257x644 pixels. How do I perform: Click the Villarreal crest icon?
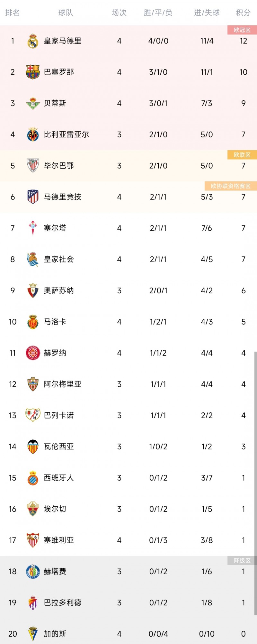[33, 134]
